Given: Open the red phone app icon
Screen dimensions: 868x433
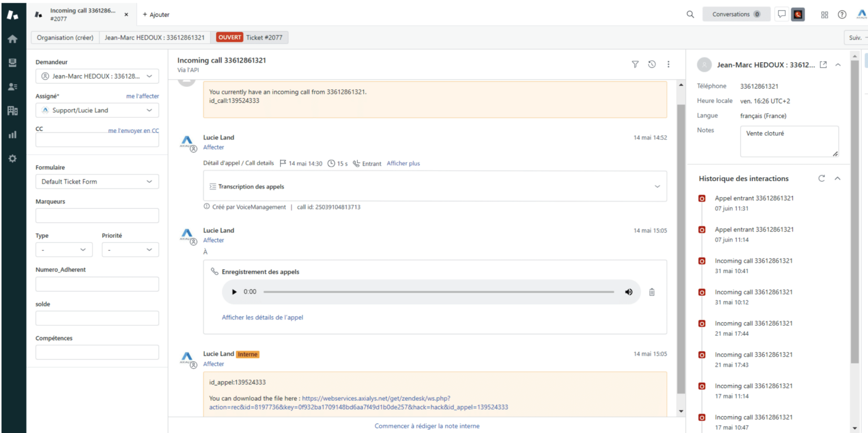Looking at the screenshot, I should [798, 15].
